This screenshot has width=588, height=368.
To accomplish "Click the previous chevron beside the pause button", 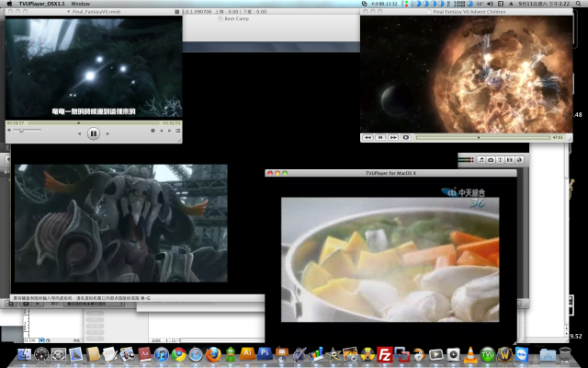I will point(80,133).
